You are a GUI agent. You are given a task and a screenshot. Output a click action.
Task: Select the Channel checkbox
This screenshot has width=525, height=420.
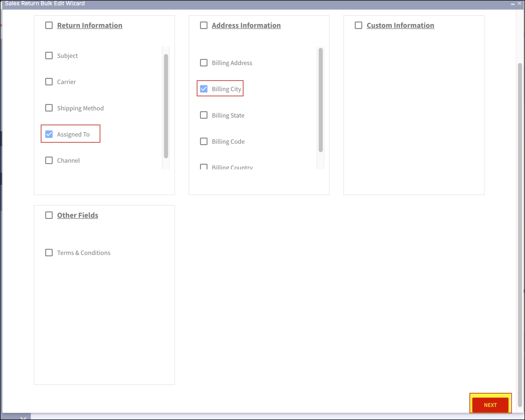tap(49, 160)
